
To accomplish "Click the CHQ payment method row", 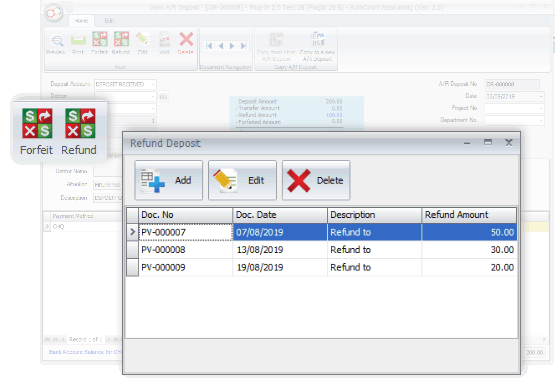I will point(83,227).
